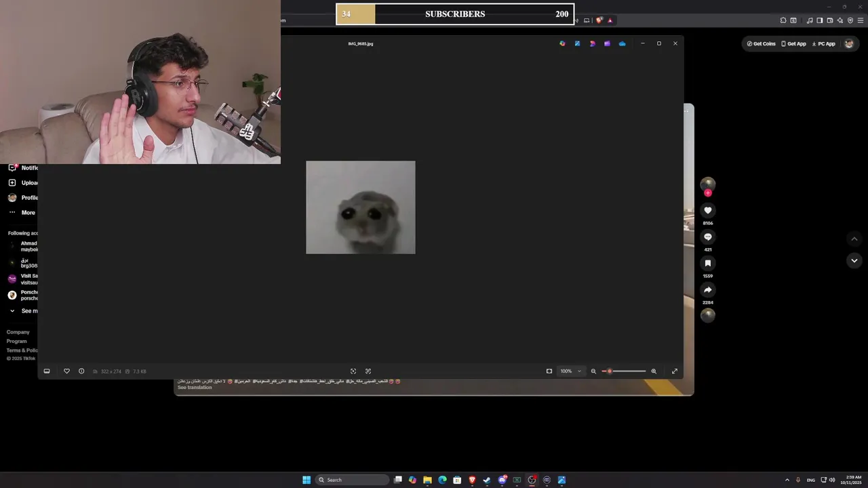The height and width of the screenshot is (488, 868).
Task: Open the sound disc below share button
Action: [x=708, y=314]
